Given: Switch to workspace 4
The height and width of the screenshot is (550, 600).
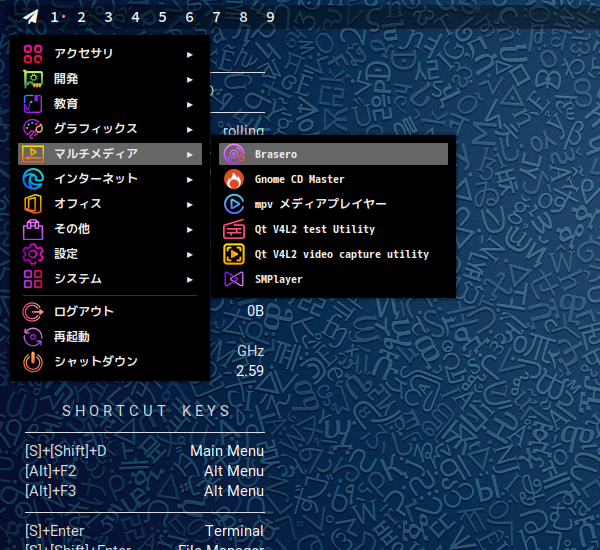Looking at the screenshot, I should [135, 17].
